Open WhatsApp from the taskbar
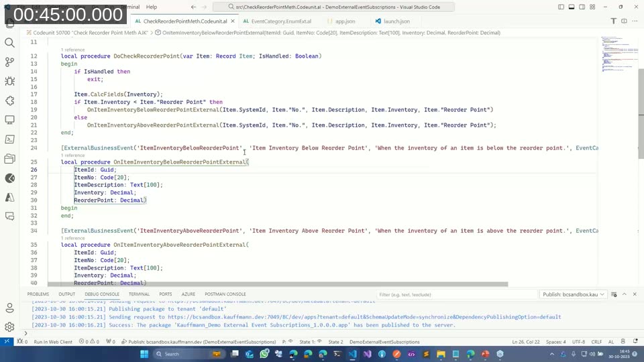644x362 pixels. (x=264, y=354)
